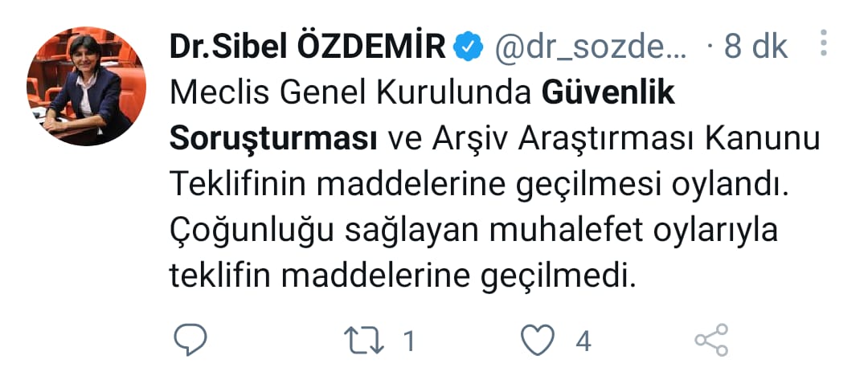868x384 pixels.
Task: Open the @dr_sozde… handle link
Action: point(590,48)
